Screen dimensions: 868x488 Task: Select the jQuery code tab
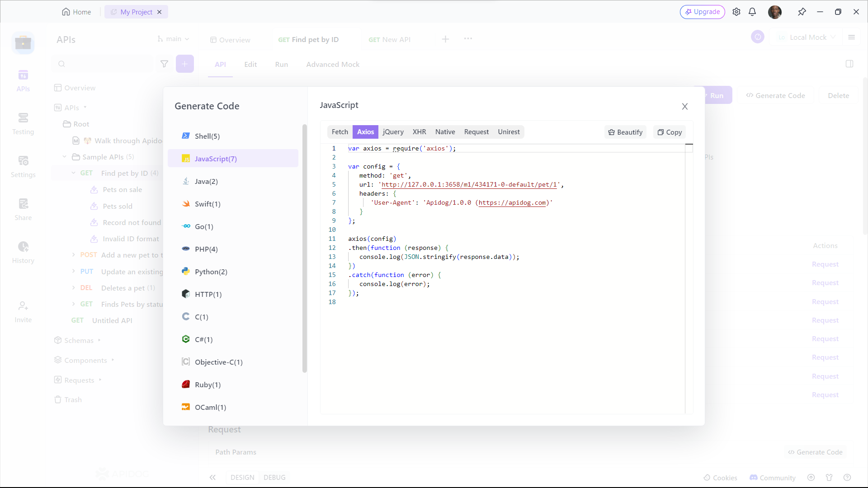(393, 132)
